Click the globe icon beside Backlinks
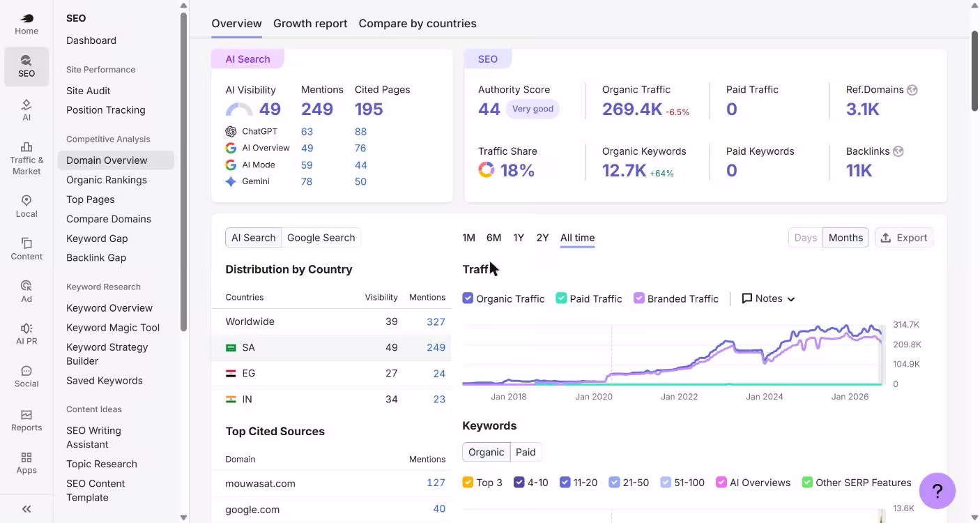 tap(898, 151)
